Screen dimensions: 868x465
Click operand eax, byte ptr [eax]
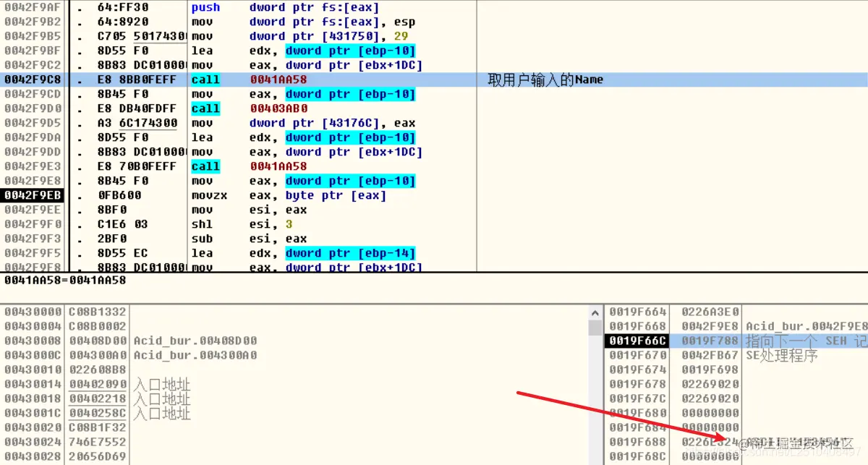click(x=318, y=195)
